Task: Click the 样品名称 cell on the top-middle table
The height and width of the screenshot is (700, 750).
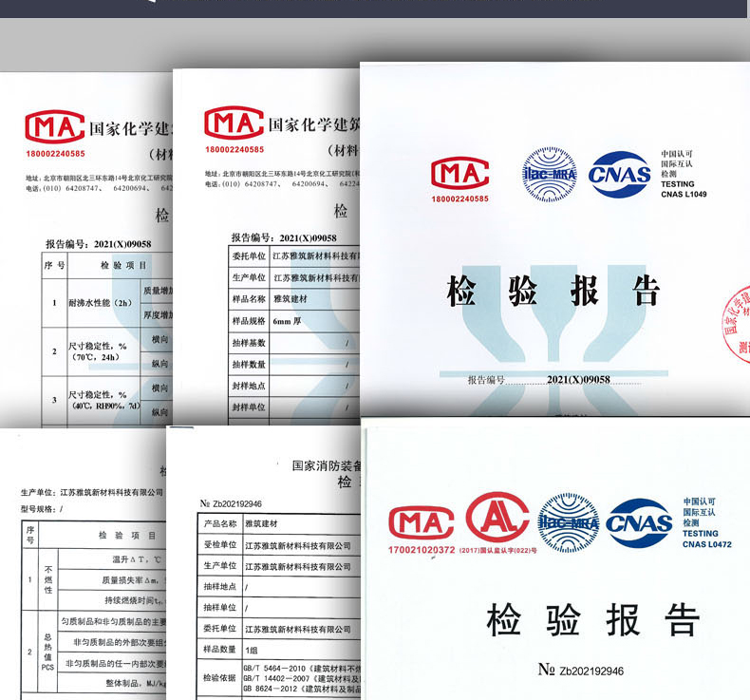Action: point(249,299)
